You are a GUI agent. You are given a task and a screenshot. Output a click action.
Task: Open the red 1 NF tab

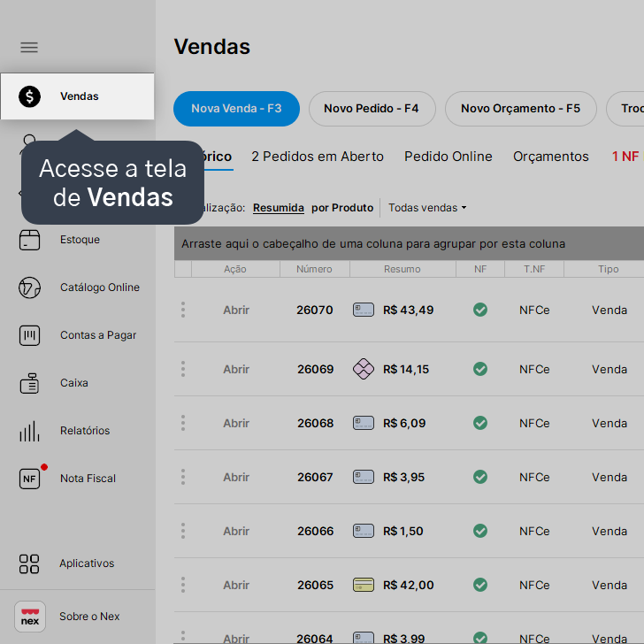tap(627, 157)
